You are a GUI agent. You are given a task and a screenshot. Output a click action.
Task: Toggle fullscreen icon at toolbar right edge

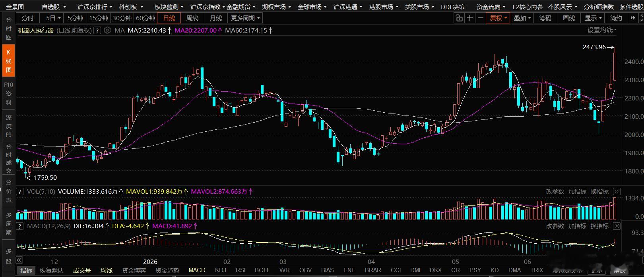[641, 18]
